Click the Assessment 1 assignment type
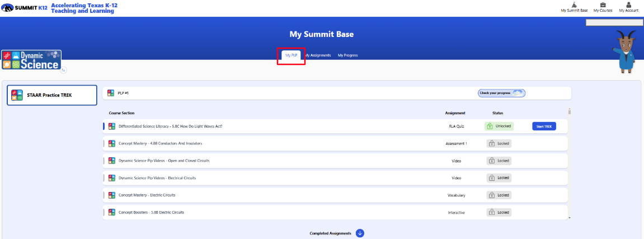Screen dimensions: 644x239 pos(456,144)
